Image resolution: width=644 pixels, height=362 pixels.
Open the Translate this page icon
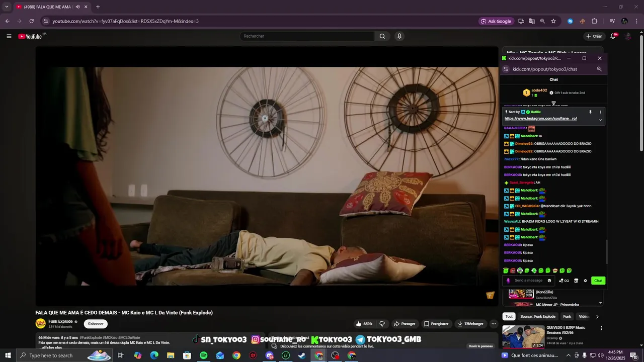click(532, 21)
